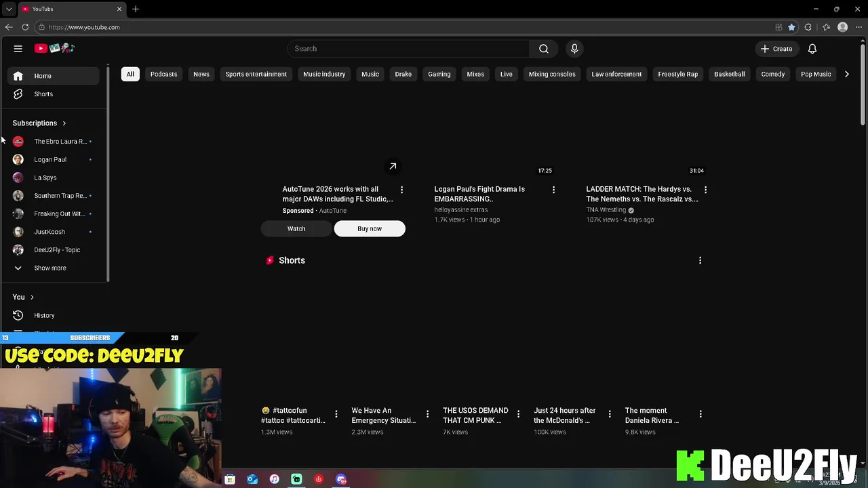Select the Pop Music chip

tap(816, 74)
